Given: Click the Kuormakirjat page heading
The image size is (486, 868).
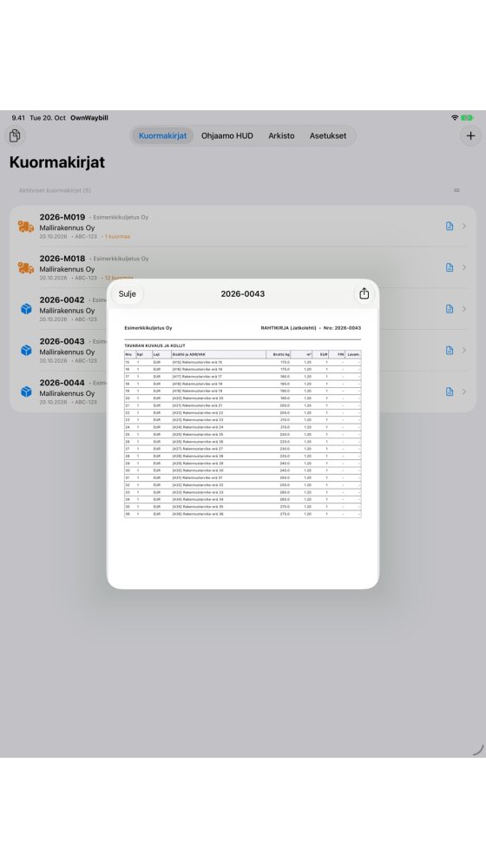Looking at the screenshot, I should (57, 162).
